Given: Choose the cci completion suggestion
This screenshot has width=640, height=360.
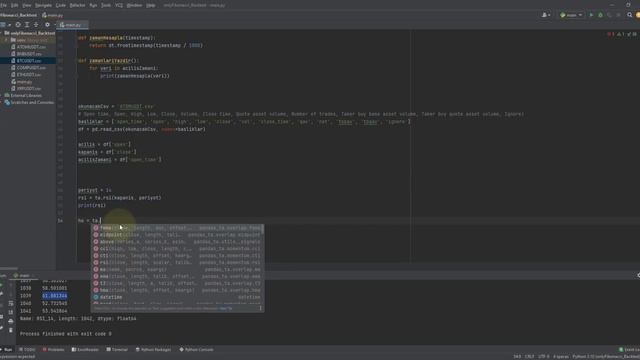Looking at the screenshot, I should (x=177, y=249).
